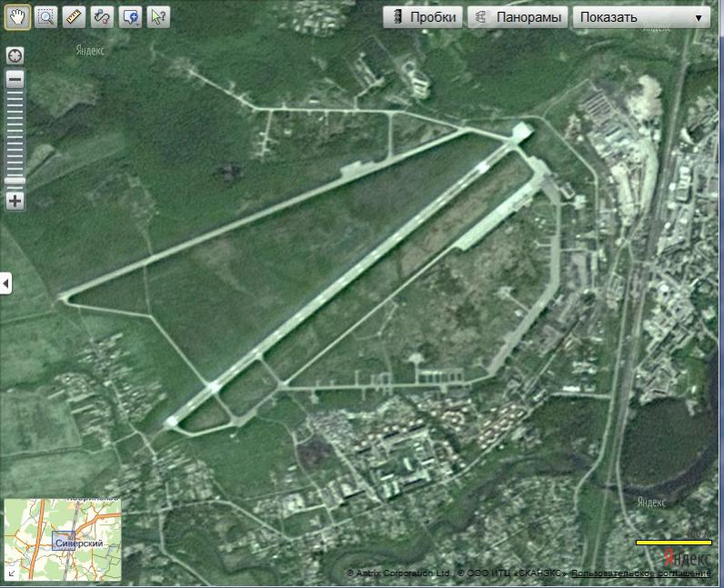
Task: Find my location with compass button
Action: tap(15, 55)
